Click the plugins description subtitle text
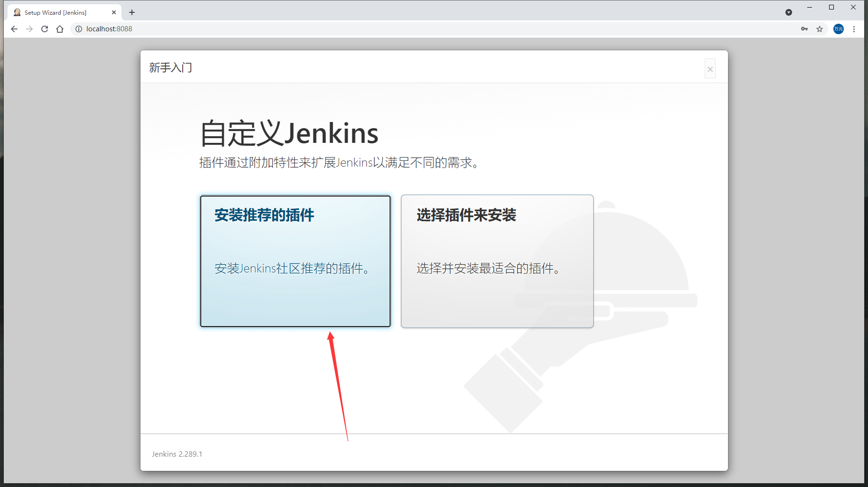The width and height of the screenshot is (868, 487). pos(340,163)
